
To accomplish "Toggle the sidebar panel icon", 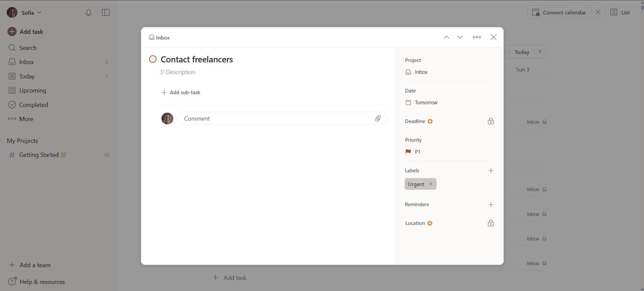I will [106, 13].
